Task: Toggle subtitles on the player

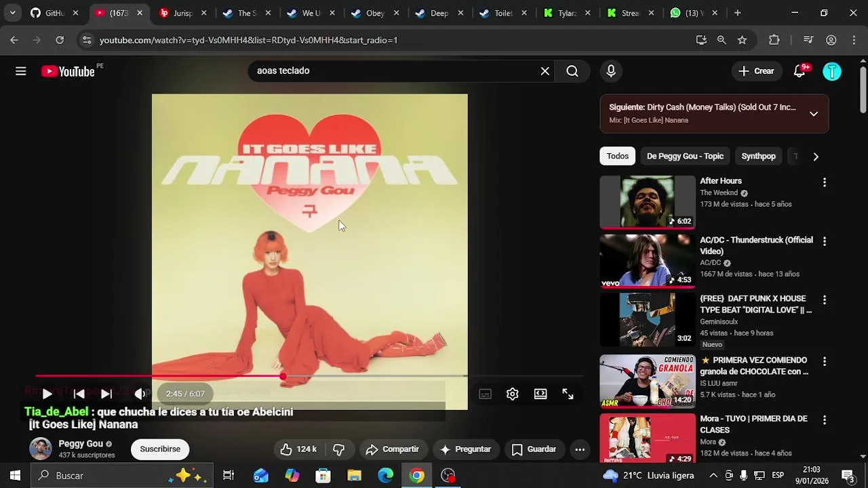Action: (x=485, y=394)
